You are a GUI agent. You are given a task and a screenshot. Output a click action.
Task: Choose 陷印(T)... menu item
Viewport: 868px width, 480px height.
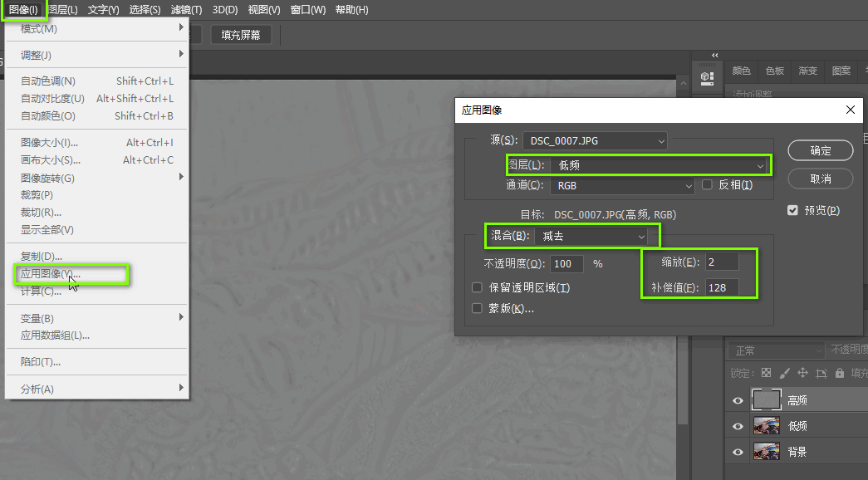[x=97, y=362]
